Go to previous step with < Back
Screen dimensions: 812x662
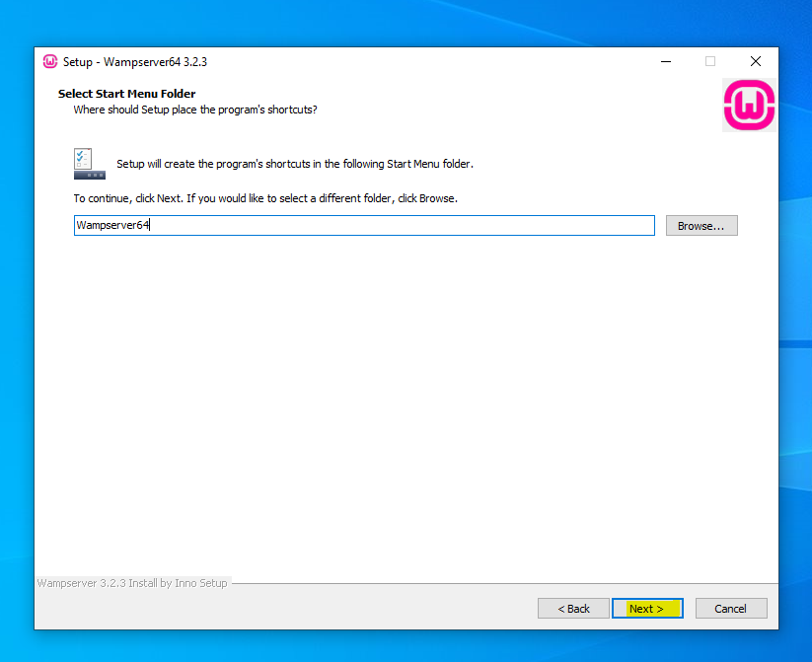[573, 609]
